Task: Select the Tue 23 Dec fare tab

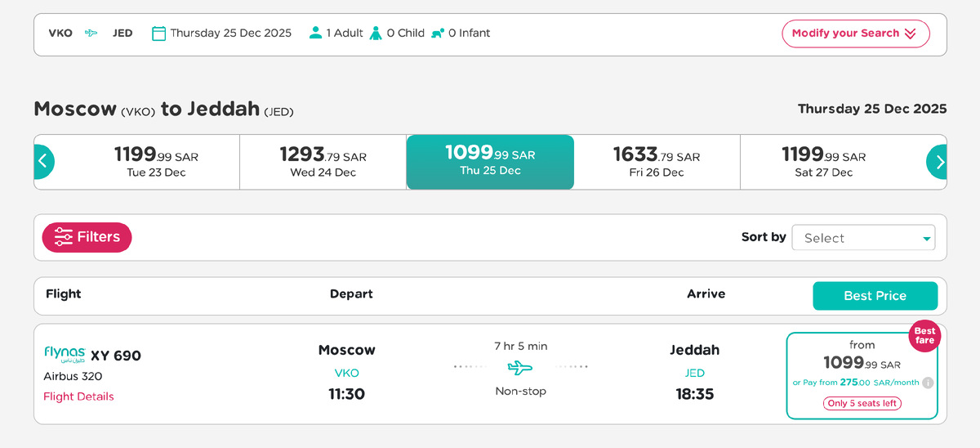Action: pyautogui.click(x=156, y=162)
